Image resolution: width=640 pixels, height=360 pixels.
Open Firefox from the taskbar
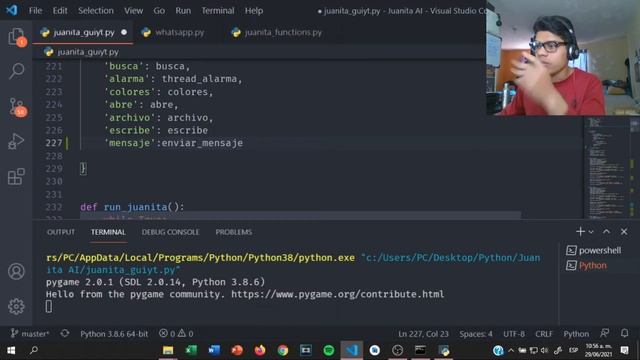[x=260, y=350]
